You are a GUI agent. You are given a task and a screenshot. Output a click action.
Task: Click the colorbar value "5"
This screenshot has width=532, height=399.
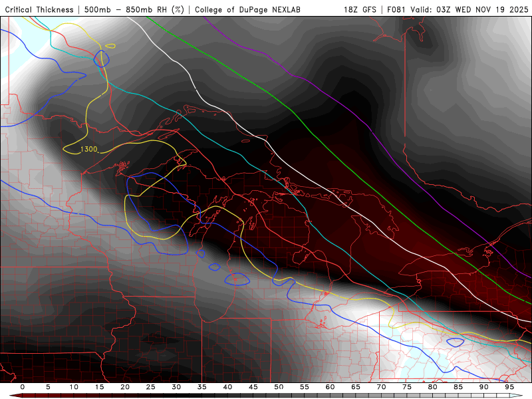(x=48, y=387)
